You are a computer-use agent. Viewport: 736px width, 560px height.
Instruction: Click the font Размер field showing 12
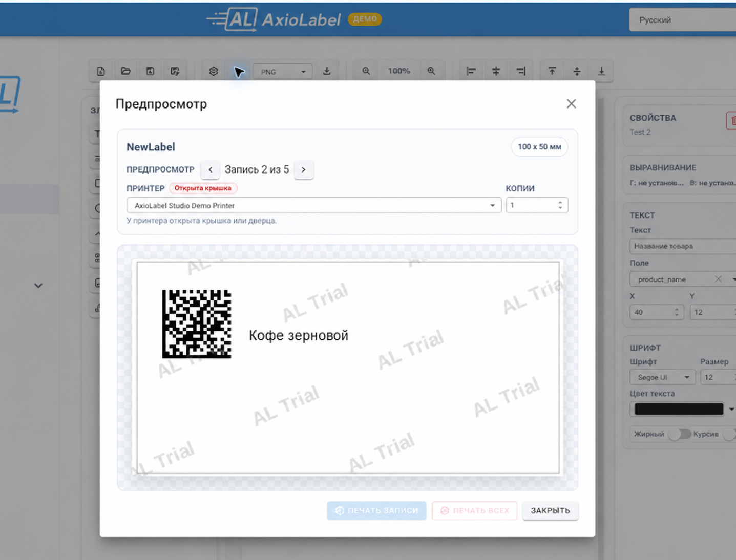coord(718,377)
